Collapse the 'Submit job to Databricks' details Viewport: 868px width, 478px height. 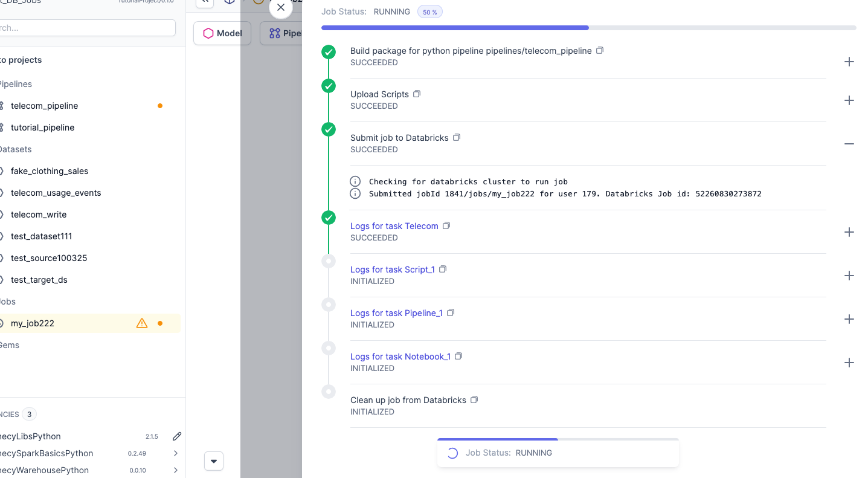[x=849, y=144]
